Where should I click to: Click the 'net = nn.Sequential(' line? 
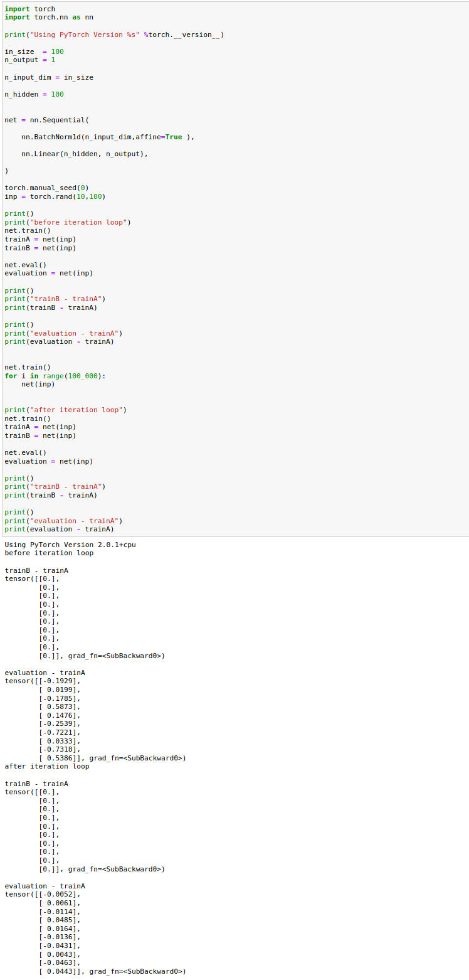(46, 120)
